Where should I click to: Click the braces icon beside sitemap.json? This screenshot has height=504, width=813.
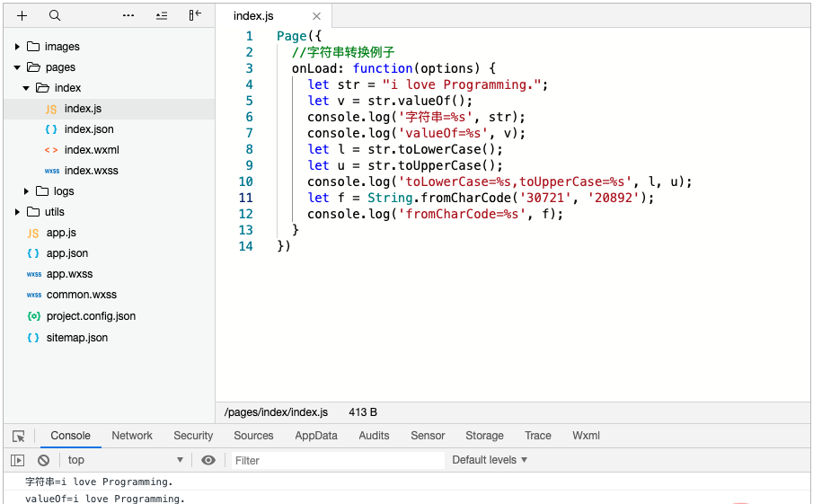(33, 338)
